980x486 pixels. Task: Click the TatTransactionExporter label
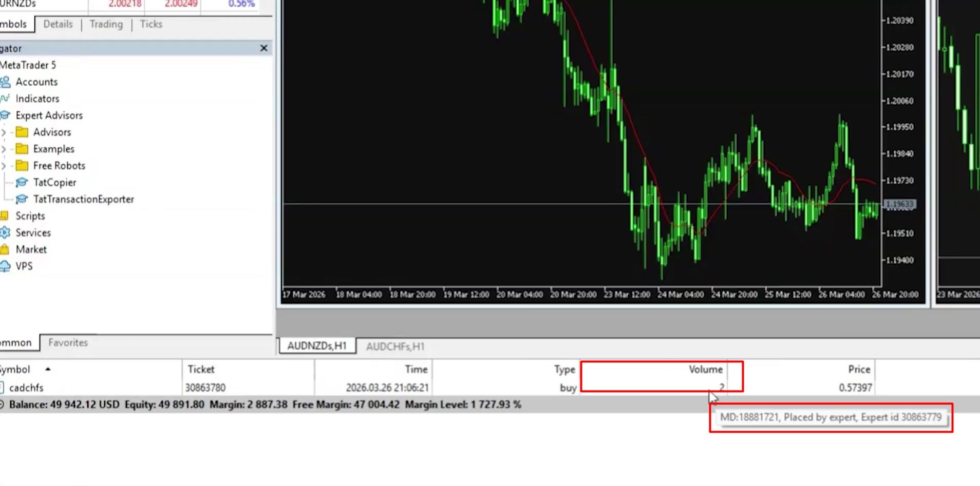pyautogui.click(x=84, y=199)
